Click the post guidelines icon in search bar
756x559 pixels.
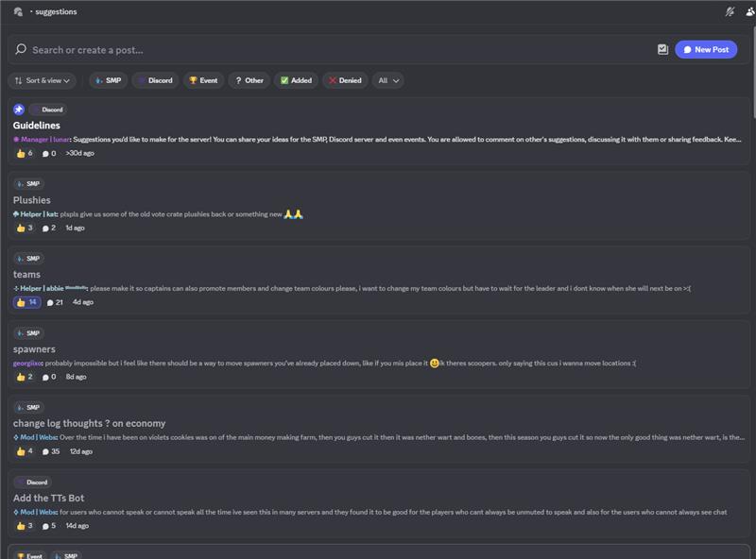[662, 49]
